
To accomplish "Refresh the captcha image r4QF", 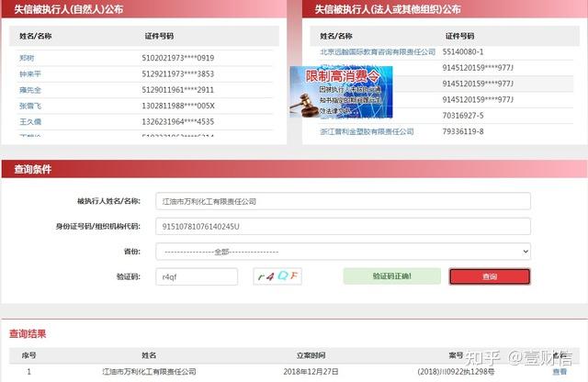I will [277, 276].
